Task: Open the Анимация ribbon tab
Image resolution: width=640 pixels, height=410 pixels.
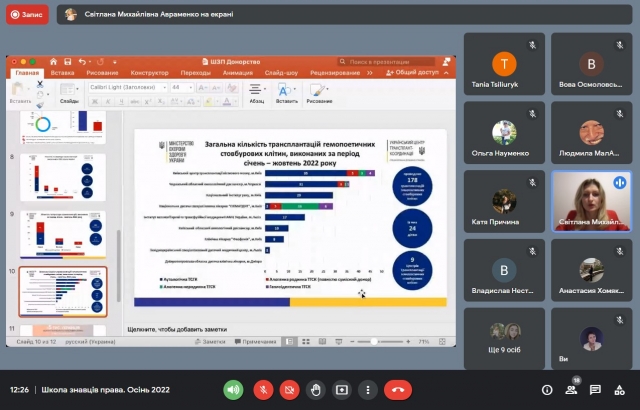Action: pyautogui.click(x=238, y=73)
